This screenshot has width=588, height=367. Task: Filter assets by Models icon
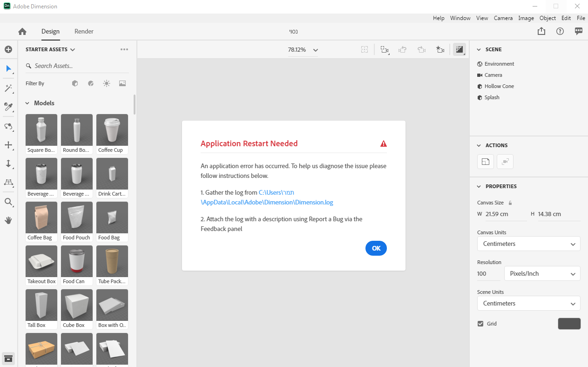click(x=75, y=83)
